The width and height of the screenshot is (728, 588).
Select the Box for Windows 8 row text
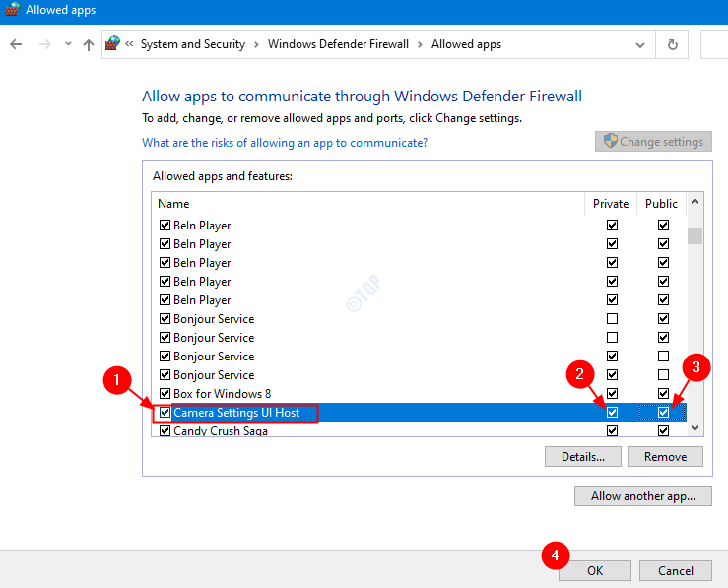pyautogui.click(x=222, y=394)
